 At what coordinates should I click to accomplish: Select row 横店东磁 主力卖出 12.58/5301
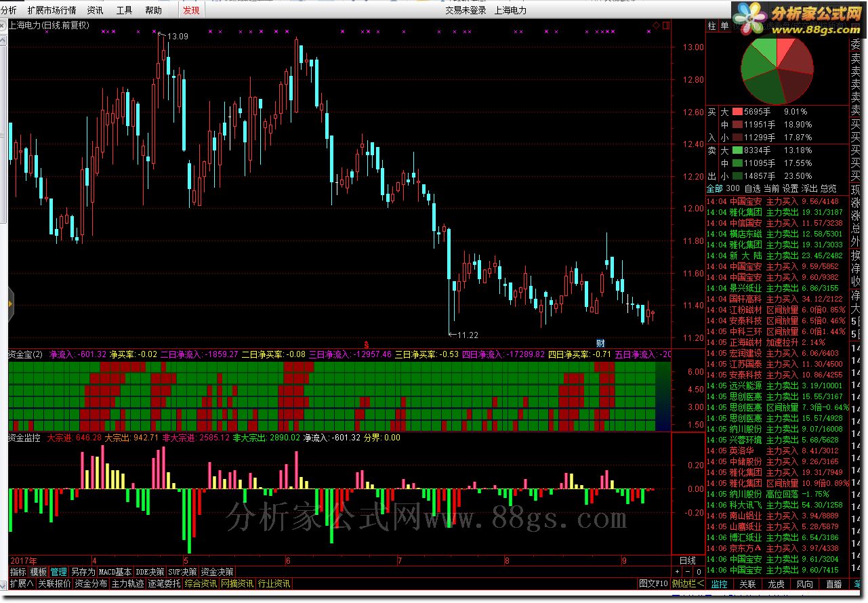777,234
